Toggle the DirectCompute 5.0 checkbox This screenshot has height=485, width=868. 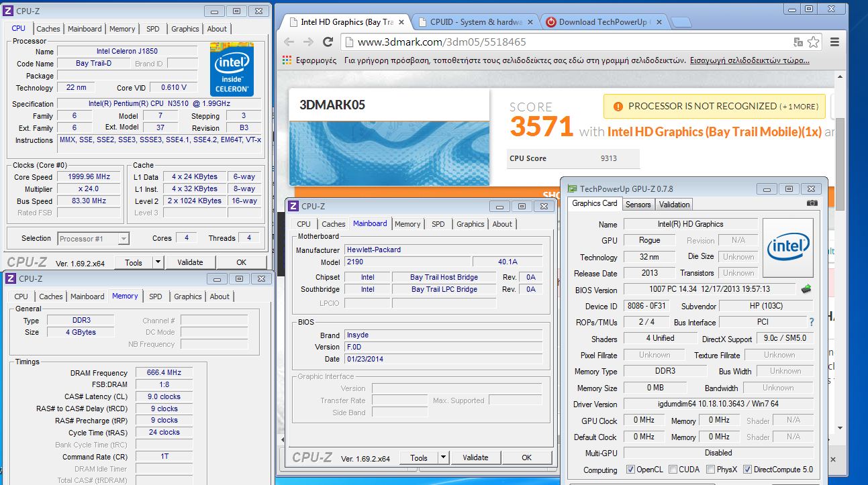747,470
